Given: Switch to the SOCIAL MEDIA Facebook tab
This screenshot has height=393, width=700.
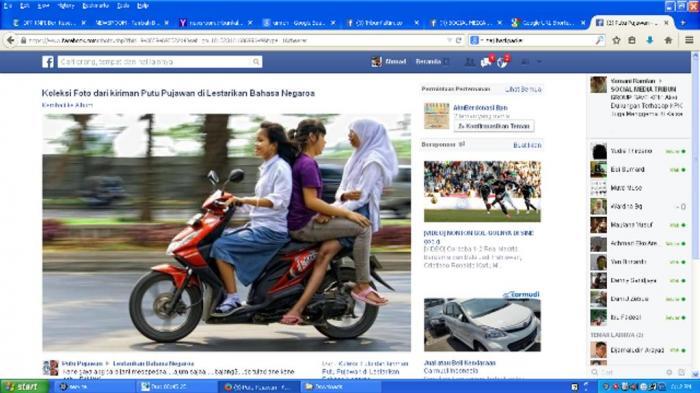Looking at the screenshot, I should click(465, 22).
